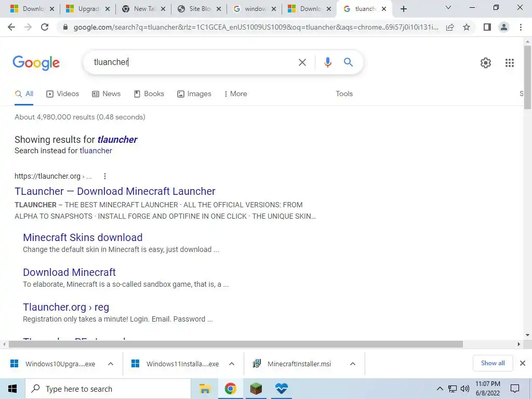
Task: Open the Windows Start menu
Action: pyautogui.click(x=12, y=389)
